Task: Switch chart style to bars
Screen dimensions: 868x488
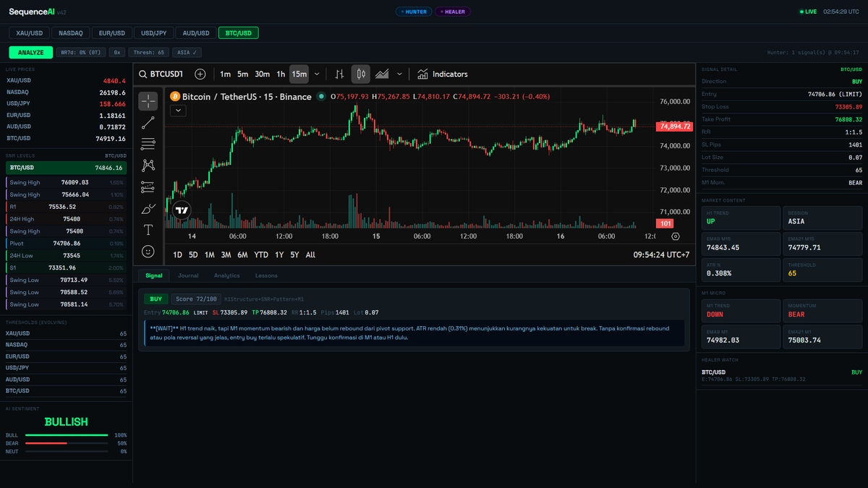Action: tap(339, 74)
